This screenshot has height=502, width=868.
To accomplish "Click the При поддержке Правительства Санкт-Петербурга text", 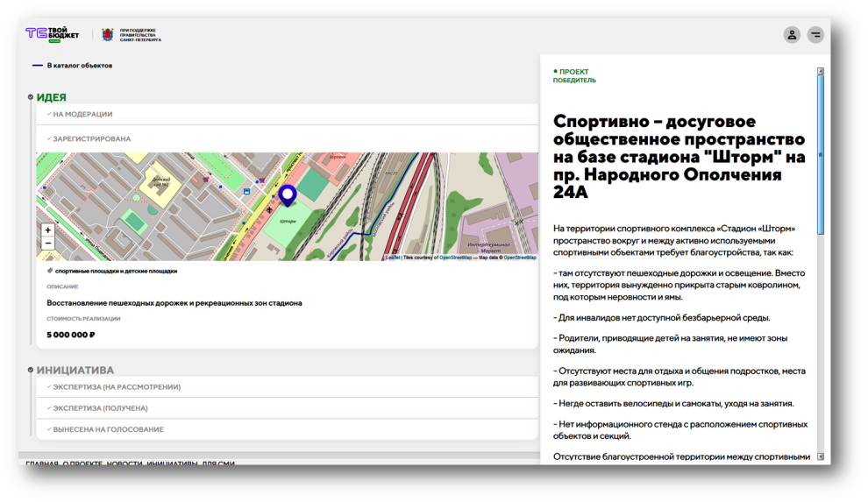I will coord(140,35).
